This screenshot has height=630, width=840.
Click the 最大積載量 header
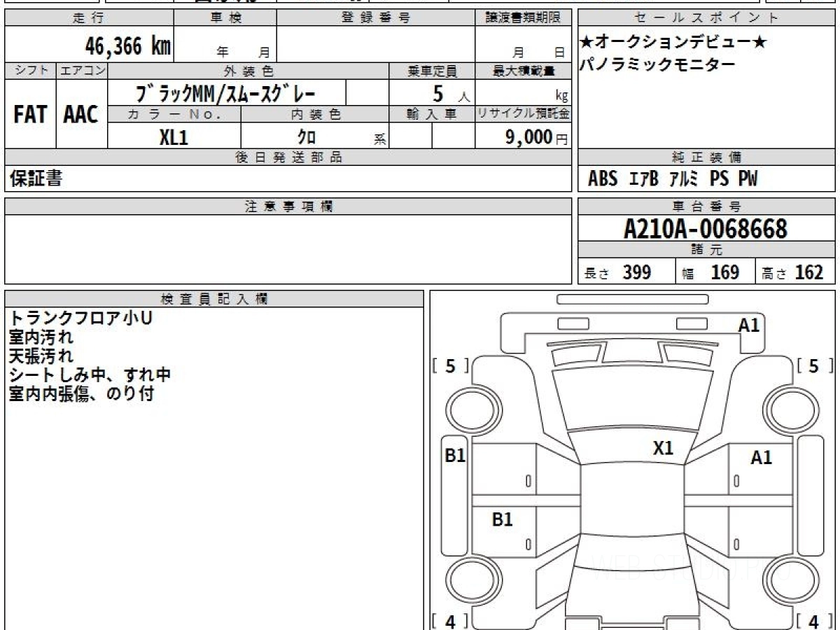pyautogui.click(x=523, y=71)
